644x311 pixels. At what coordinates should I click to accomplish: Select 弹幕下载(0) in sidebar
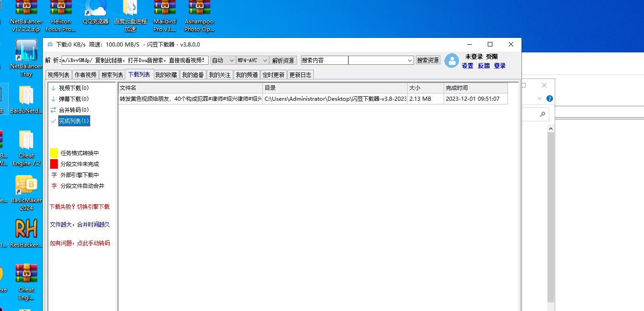tap(74, 99)
